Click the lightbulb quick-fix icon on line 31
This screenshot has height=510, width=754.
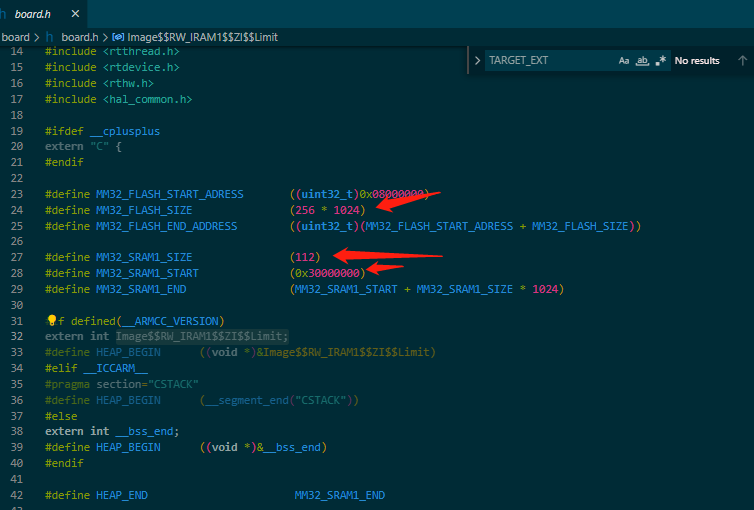pos(51,320)
